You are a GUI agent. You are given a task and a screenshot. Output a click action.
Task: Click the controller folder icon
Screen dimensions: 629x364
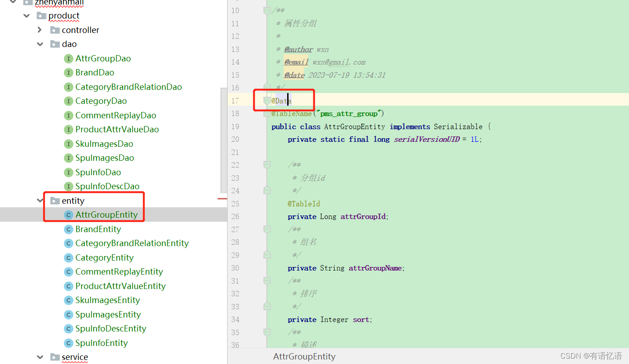[x=55, y=30]
